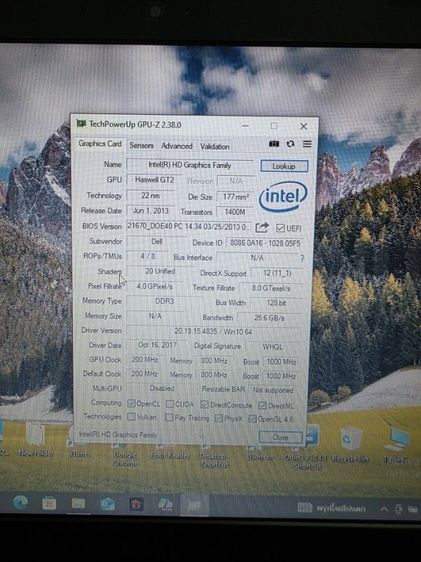Switch to the Validation tab
This screenshot has height=562, width=421.
[215, 146]
